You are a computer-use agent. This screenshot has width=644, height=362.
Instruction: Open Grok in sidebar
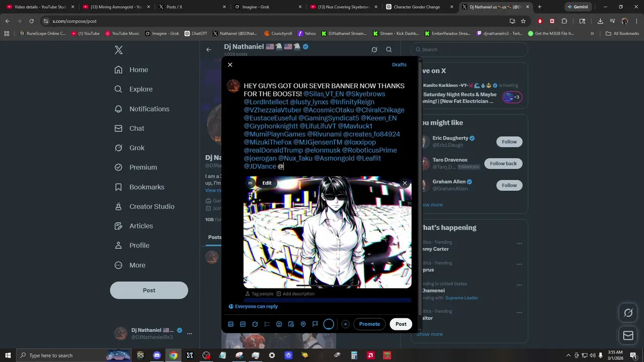[x=130, y=148]
